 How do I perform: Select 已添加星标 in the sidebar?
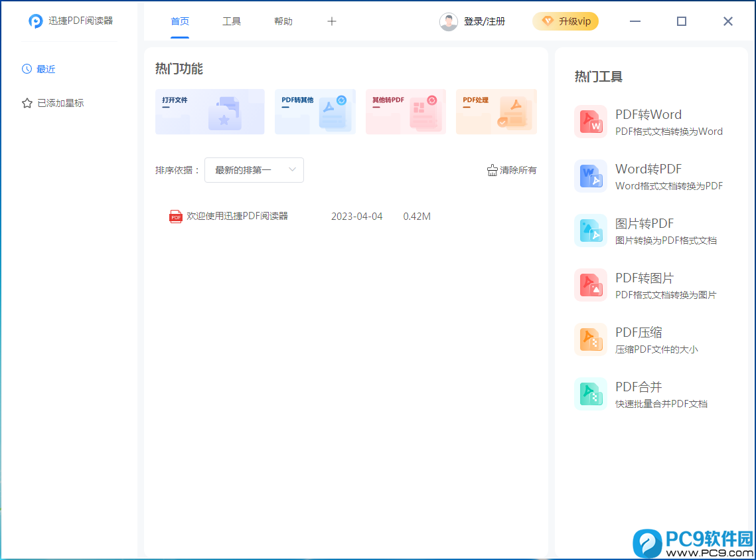(61, 103)
